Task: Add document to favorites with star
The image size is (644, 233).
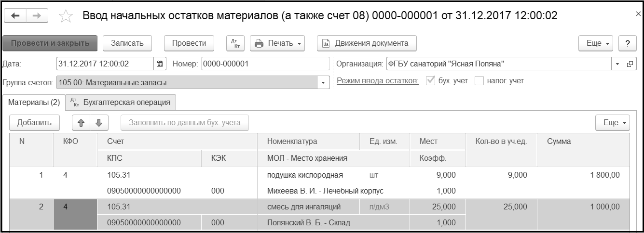Action: 65,16
